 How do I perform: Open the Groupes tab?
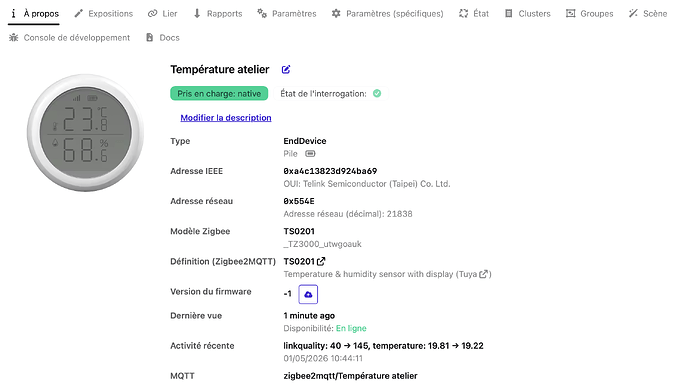click(x=590, y=14)
